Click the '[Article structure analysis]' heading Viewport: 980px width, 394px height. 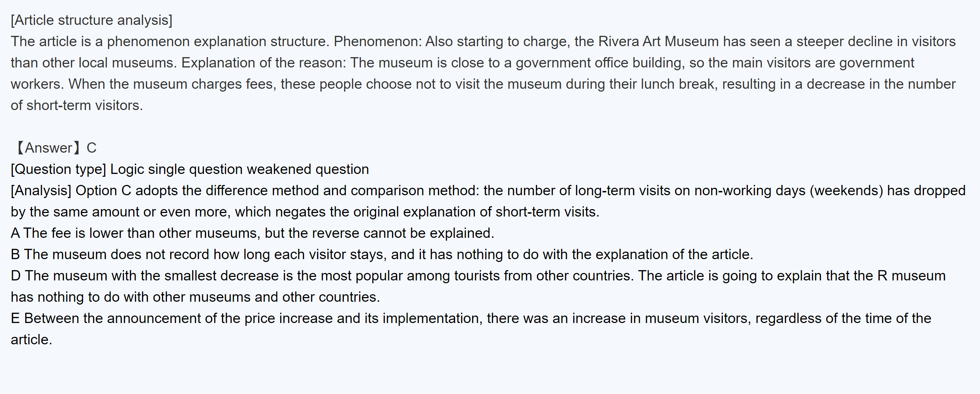pos(91,20)
